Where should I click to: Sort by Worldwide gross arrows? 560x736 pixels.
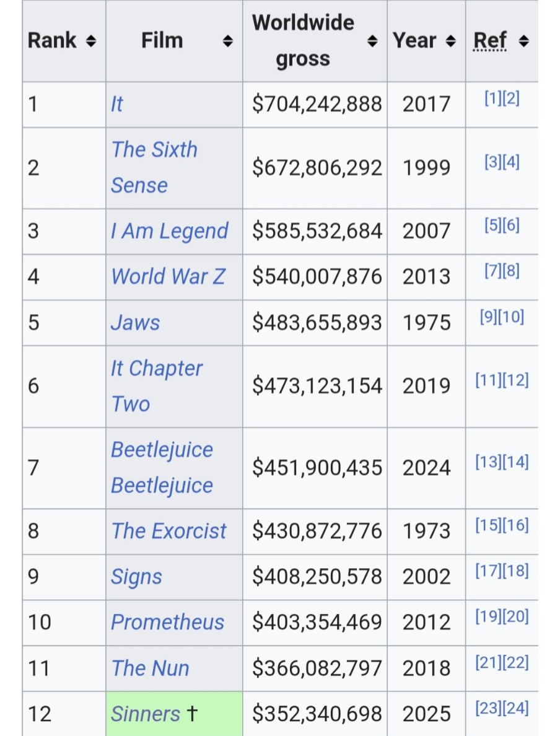click(372, 42)
